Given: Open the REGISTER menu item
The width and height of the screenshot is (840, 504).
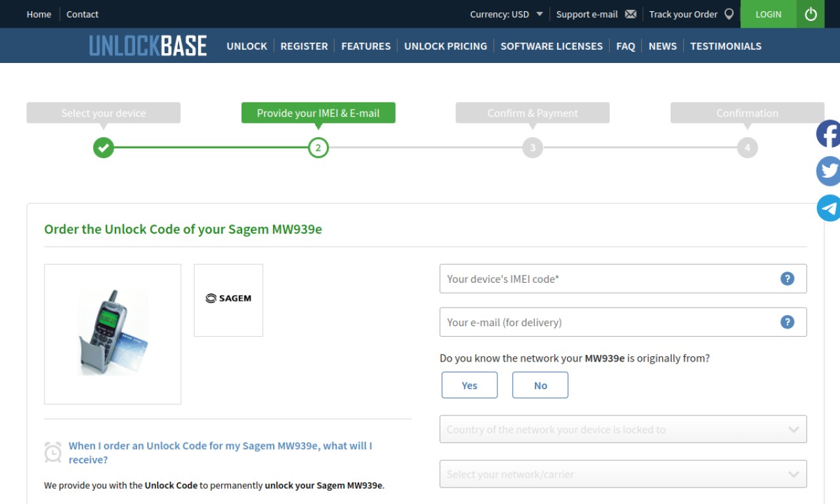Looking at the screenshot, I should coord(304,46).
